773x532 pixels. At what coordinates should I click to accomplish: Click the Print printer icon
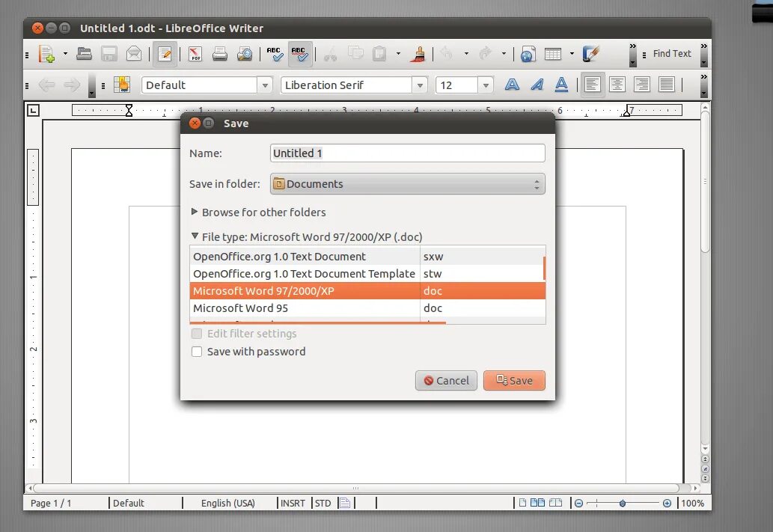(x=220, y=54)
